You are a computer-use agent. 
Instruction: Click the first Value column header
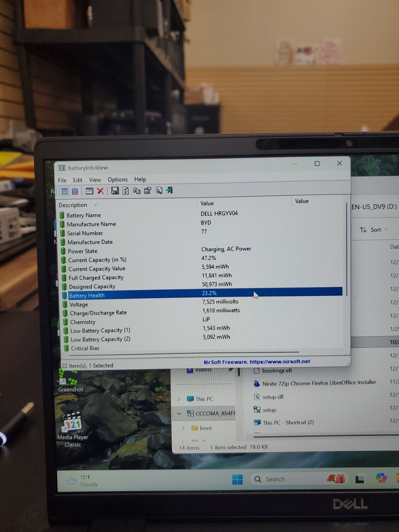point(207,203)
